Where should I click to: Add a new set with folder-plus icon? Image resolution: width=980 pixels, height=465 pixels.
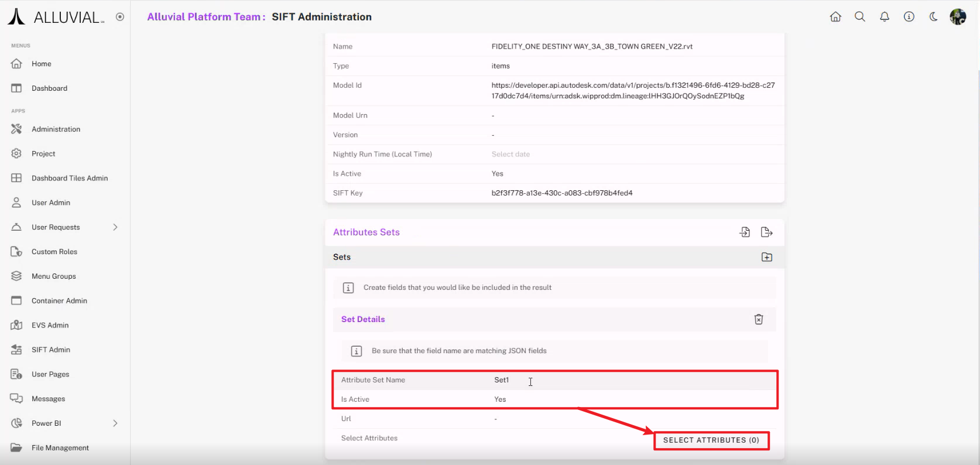tap(766, 257)
